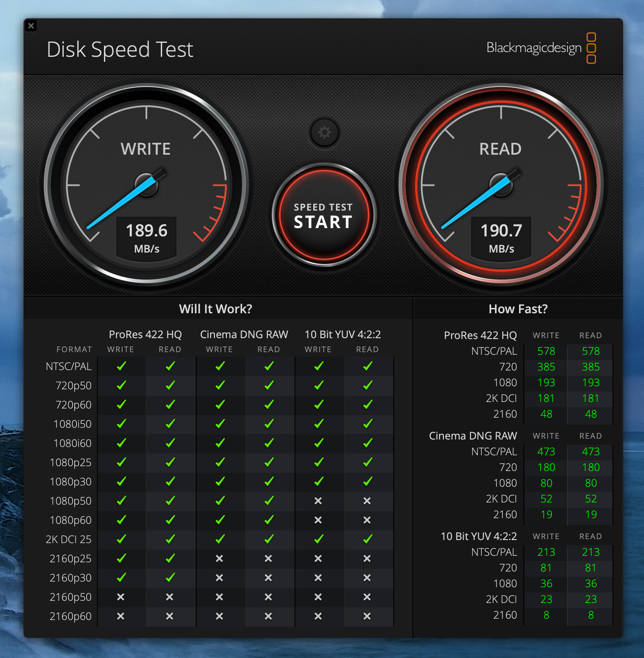This screenshot has width=644, height=658.
Task: Click ProRes 422 HQ read checkmark for 2160p25
Action: [x=170, y=558]
